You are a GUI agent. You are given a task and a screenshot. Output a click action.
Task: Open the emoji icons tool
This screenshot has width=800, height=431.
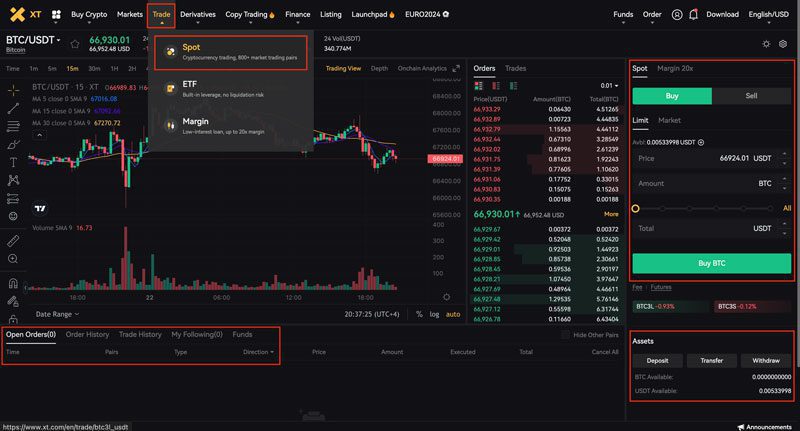point(13,216)
